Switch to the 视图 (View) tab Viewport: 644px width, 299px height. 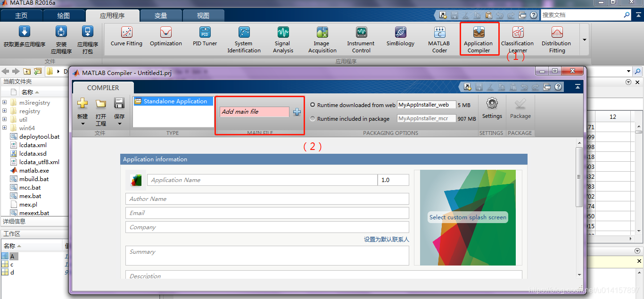[x=203, y=16]
